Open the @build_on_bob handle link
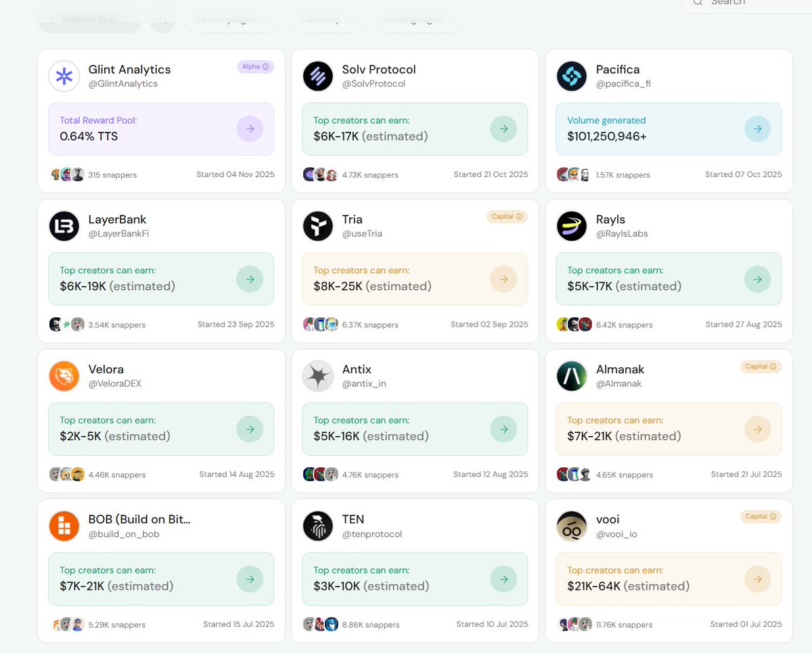Image resolution: width=812 pixels, height=654 pixels. 124,534
